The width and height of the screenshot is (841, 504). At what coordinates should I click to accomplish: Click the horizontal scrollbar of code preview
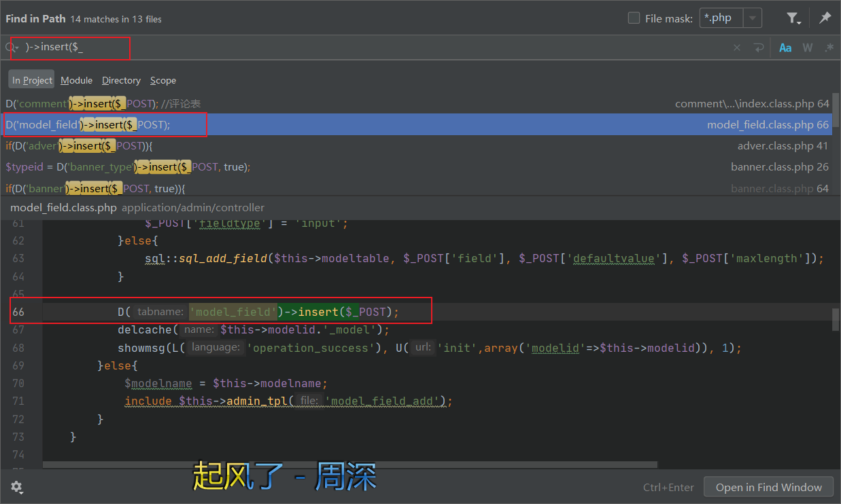(350, 465)
